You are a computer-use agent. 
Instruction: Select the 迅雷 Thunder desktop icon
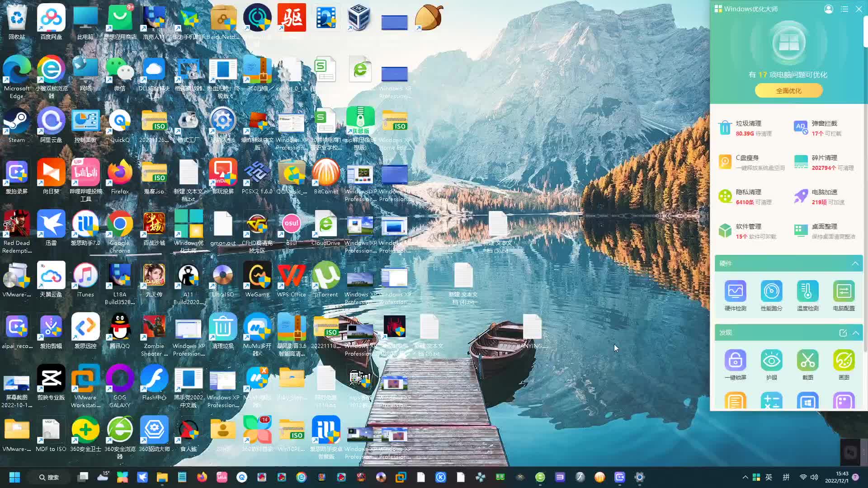click(x=51, y=229)
